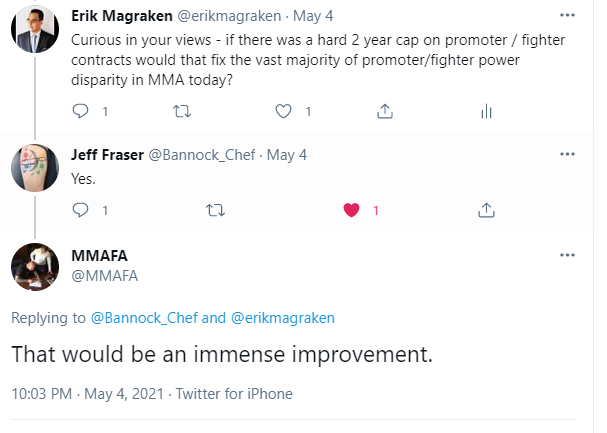This screenshot has width=607, height=433.
Task: View analytics icon on Erik's tweet
Action: click(486, 112)
